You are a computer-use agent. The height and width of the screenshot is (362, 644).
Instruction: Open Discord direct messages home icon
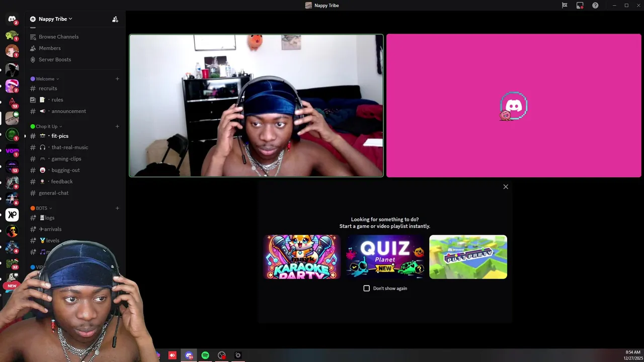click(12, 19)
